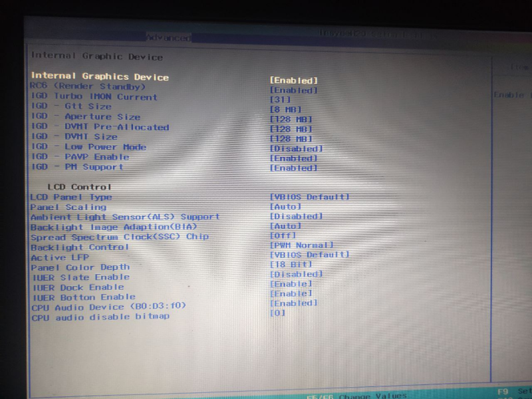Select IGD - PAVP Enable setting
Screen dimensions: 532x399
80,157
